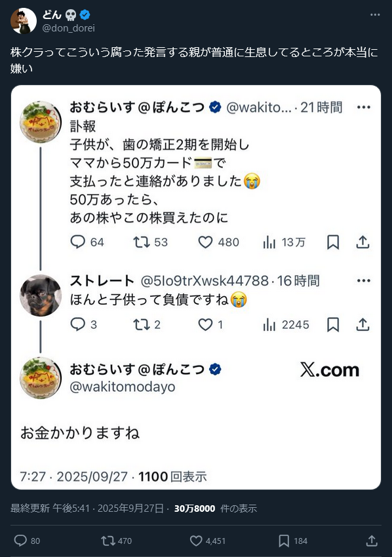Open どん's profile avatar
392x557 pixels.
(24, 20)
